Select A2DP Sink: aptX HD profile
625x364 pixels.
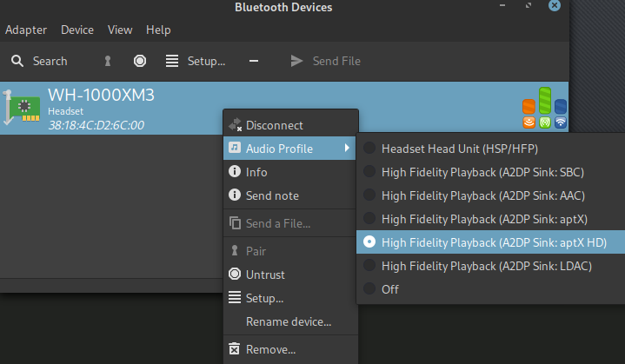pyautogui.click(x=490, y=242)
